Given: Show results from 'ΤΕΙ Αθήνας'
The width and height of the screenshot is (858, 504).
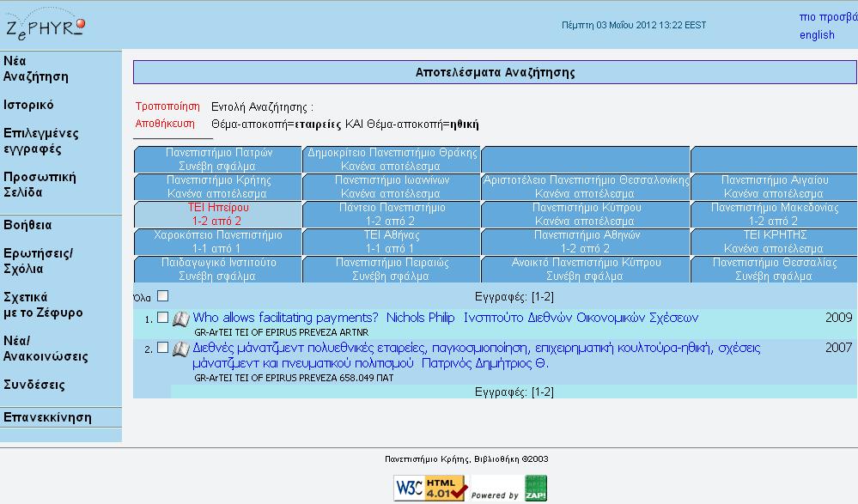Looking at the screenshot, I should point(392,241).
